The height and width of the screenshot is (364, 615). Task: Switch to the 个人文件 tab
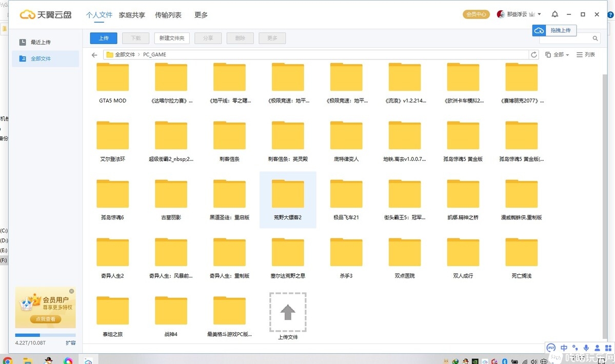point(99,15)
